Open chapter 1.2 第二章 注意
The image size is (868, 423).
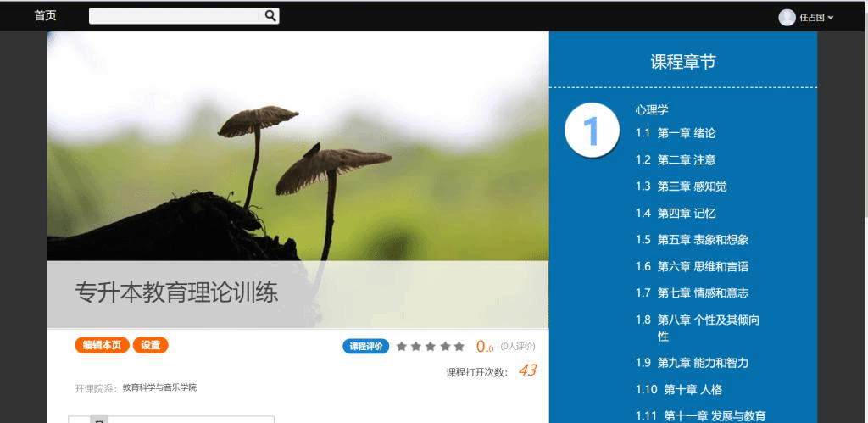(x=676, y=160)
